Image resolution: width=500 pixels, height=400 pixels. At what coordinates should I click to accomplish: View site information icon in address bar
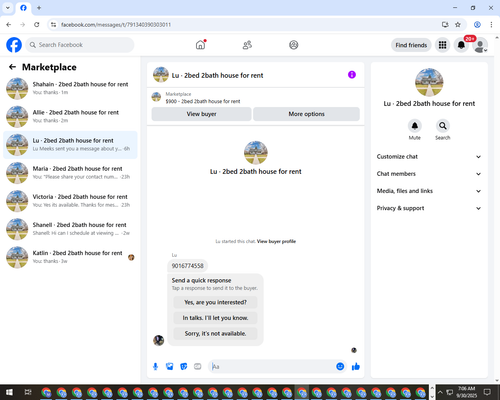[53, 24]
